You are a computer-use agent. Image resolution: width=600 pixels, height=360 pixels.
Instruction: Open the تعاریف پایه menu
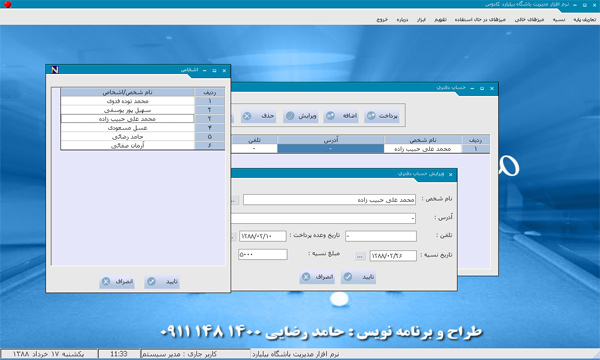(x=584, y=20)
